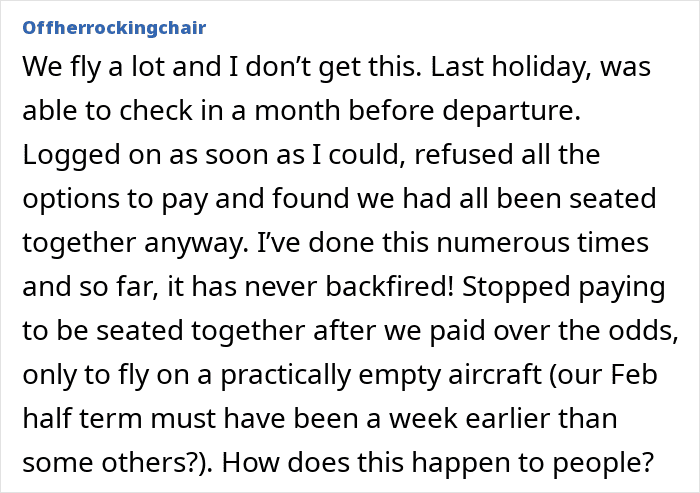Click the phrase 'together anyway'
The width and height of the screenshot is (700, 493).
pyautogui.click(x=136, y=243)
